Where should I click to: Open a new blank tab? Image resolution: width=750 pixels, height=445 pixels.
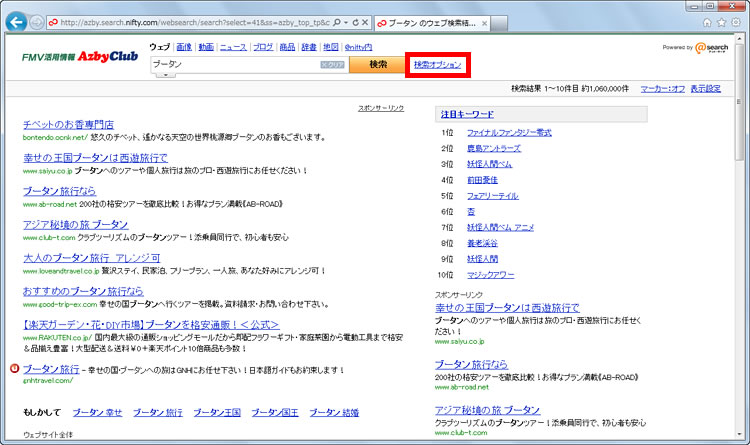tap(499, 23)
